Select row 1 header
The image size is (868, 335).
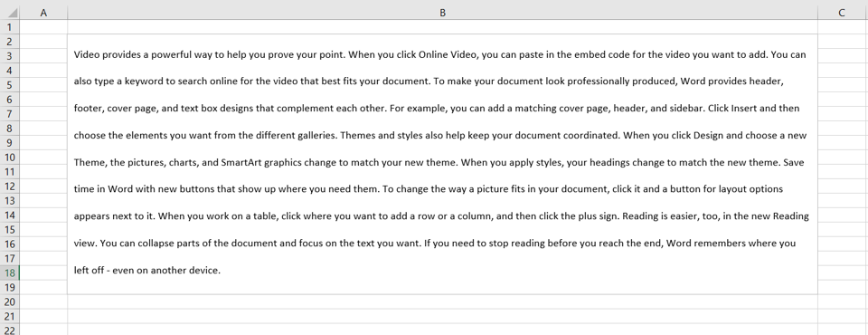coord(9,27)
